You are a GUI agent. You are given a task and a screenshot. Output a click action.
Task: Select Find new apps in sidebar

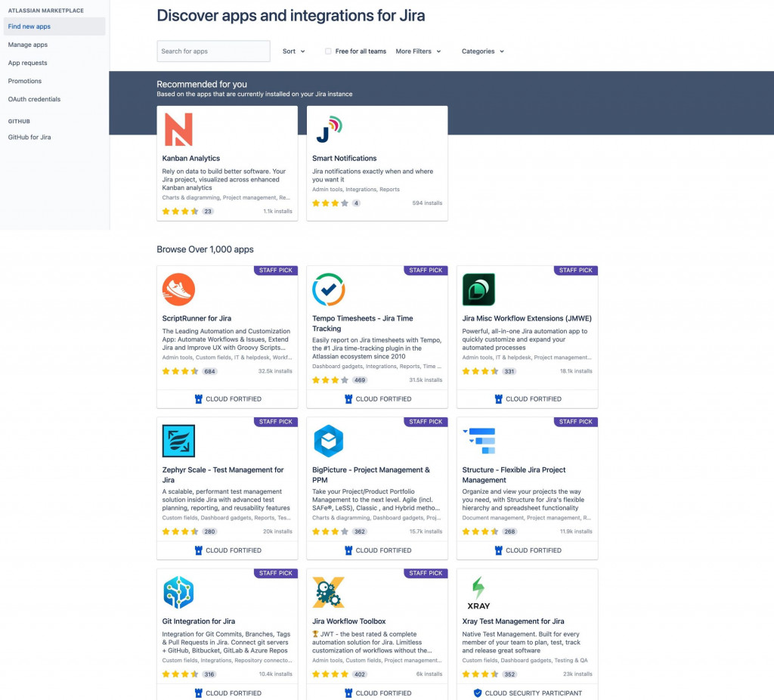[54, 26]
